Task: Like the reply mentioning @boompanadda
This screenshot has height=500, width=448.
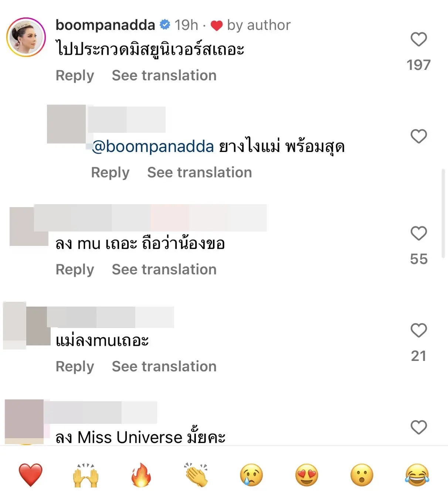Action: tap(418, 136)
